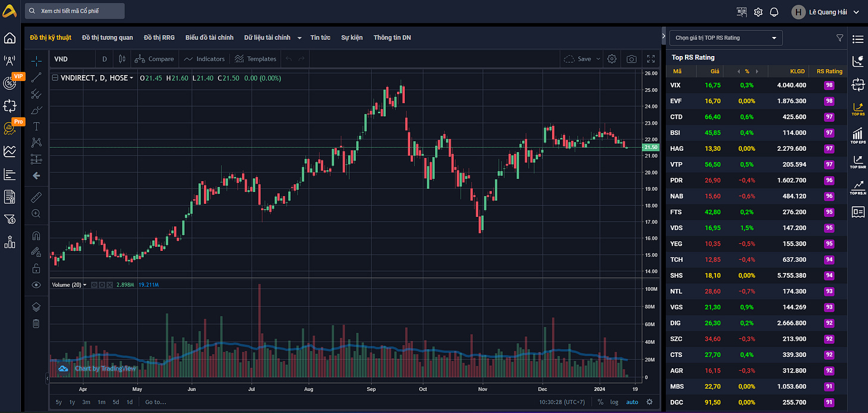Select the pitchfork drawing tool
This screenshot has width=868, height=413.
[x=36, y=94]
